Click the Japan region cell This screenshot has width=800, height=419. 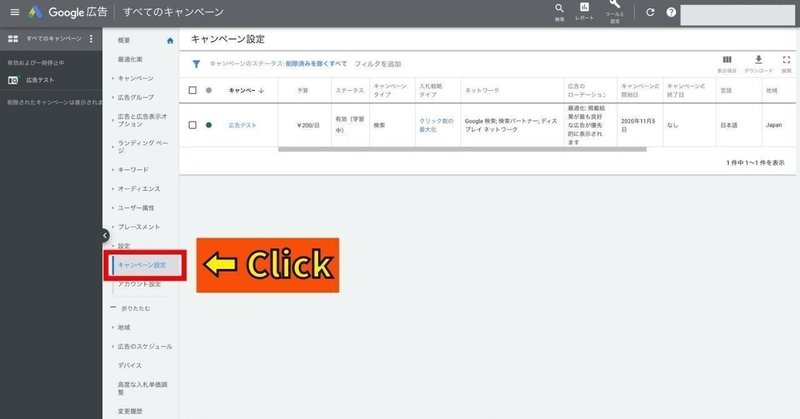773,125
